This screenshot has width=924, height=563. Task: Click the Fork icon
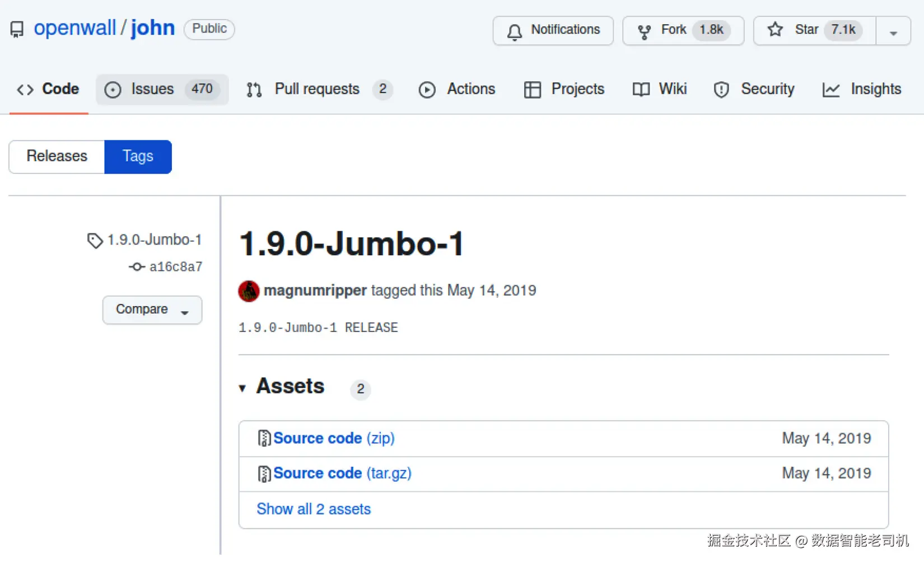click(645, 31)
